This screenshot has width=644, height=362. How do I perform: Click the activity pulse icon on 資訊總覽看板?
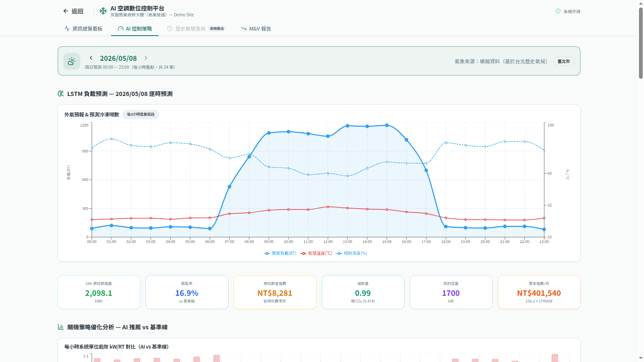67,28
